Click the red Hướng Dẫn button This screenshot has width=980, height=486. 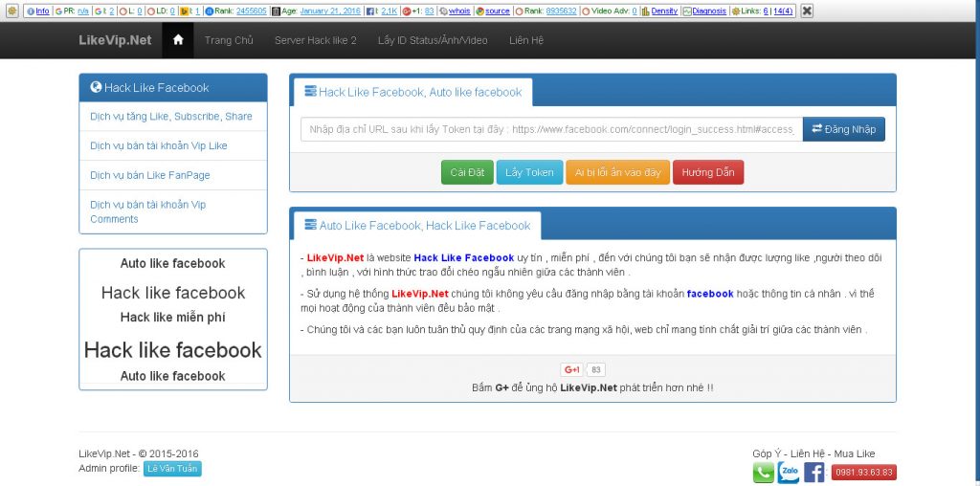tap(708, 172)
